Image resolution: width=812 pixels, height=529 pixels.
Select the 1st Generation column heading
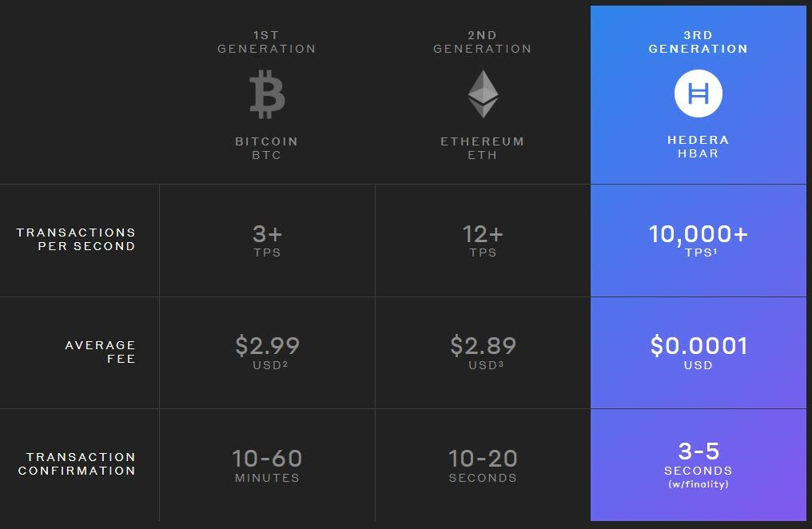point(267,42)
